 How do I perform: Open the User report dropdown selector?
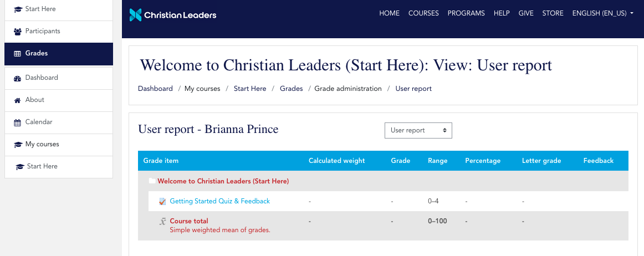[418, 130]
